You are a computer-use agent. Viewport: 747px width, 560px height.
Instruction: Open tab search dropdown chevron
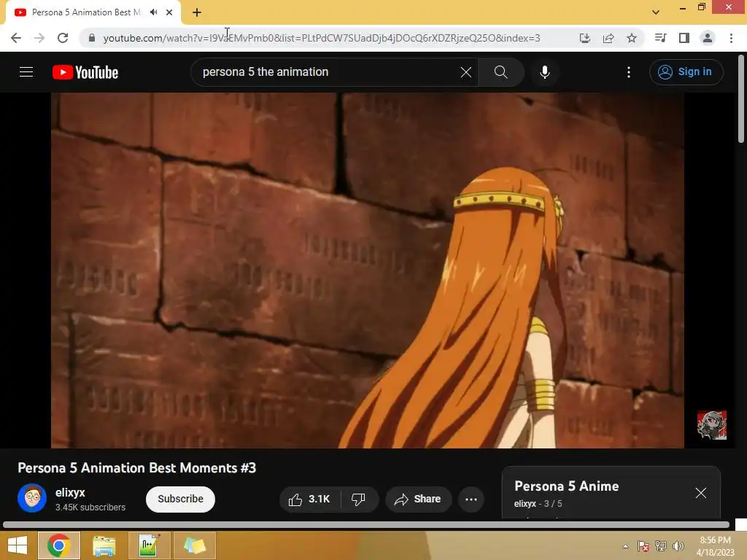click(x=656, y=12)
